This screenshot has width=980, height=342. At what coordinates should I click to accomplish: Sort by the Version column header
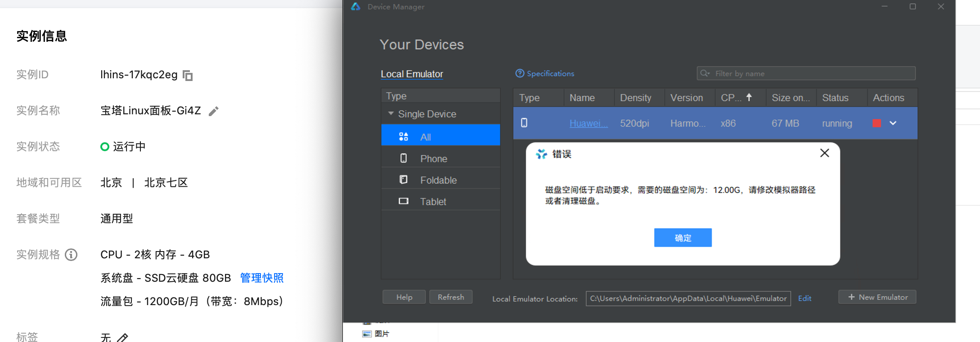tap(690, 98)
